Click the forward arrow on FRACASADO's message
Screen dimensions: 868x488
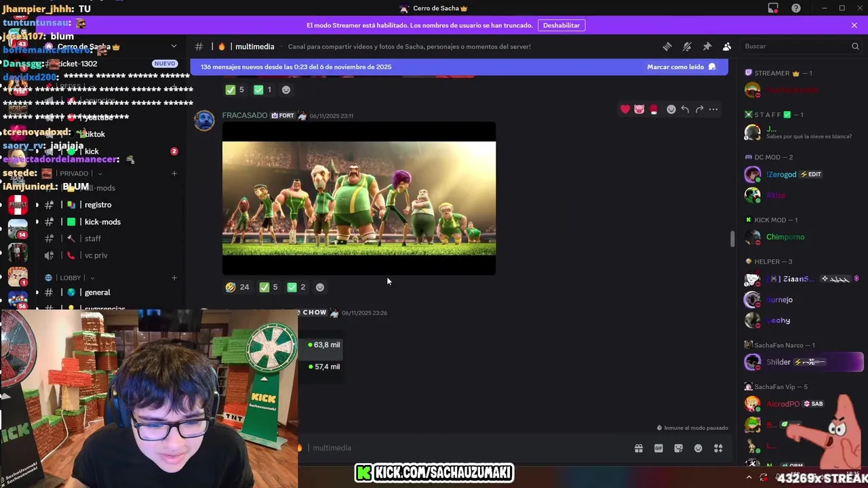click(x=699, y=109)
